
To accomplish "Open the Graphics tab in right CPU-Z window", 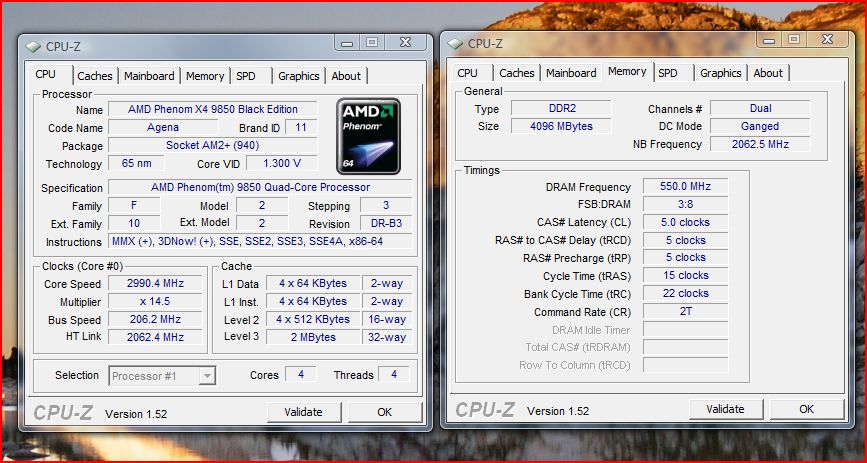I will (x=720, y=72).
